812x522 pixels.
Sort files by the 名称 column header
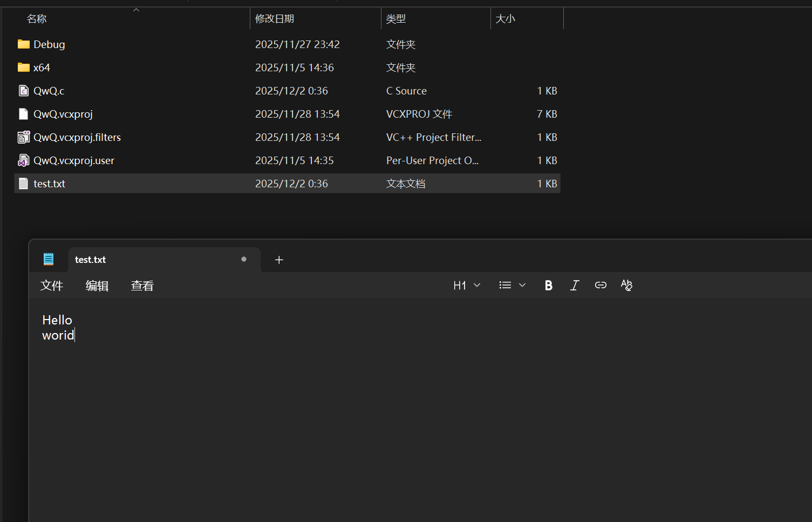click(37, 19)
